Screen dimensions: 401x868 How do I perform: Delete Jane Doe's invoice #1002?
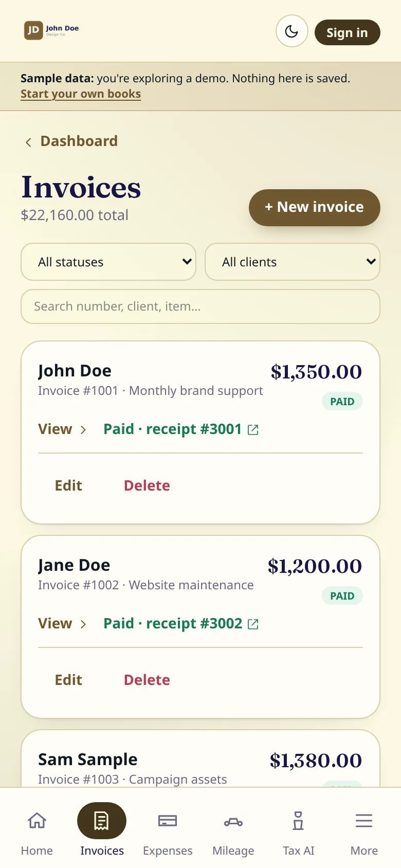[147, 680]
